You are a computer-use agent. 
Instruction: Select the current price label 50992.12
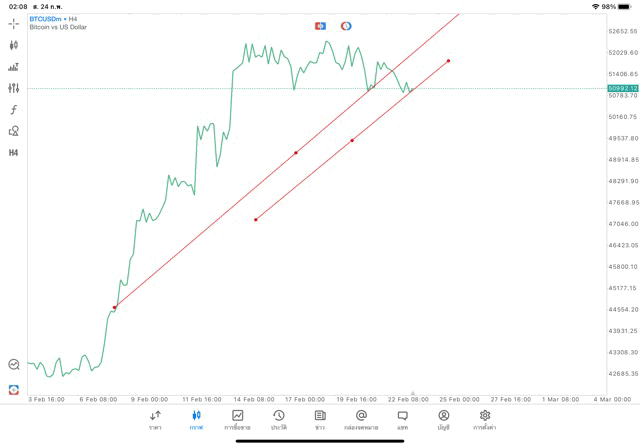[x=622, y=88]
